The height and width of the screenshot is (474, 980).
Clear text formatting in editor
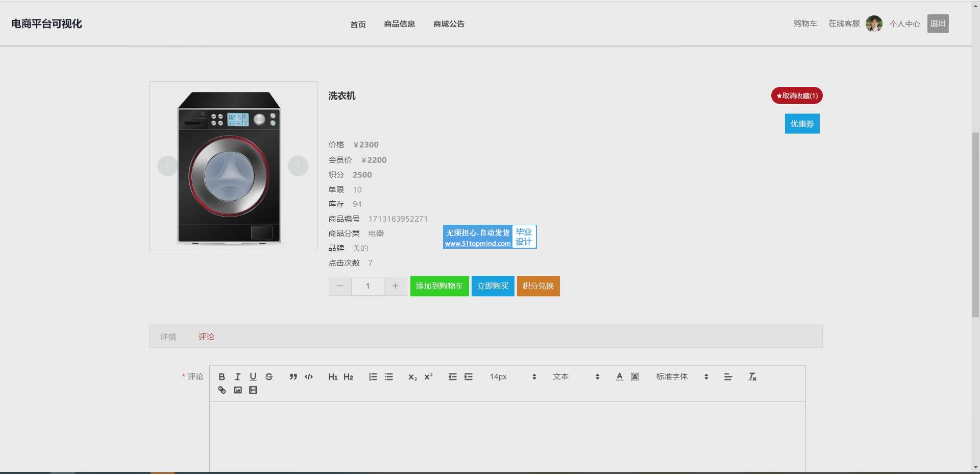[x=752, y=376]
